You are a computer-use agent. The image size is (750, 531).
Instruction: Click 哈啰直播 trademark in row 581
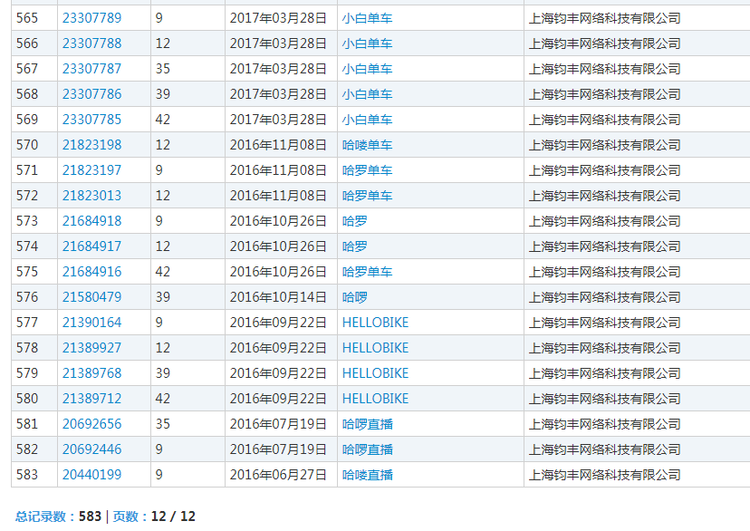click(367, 424)
